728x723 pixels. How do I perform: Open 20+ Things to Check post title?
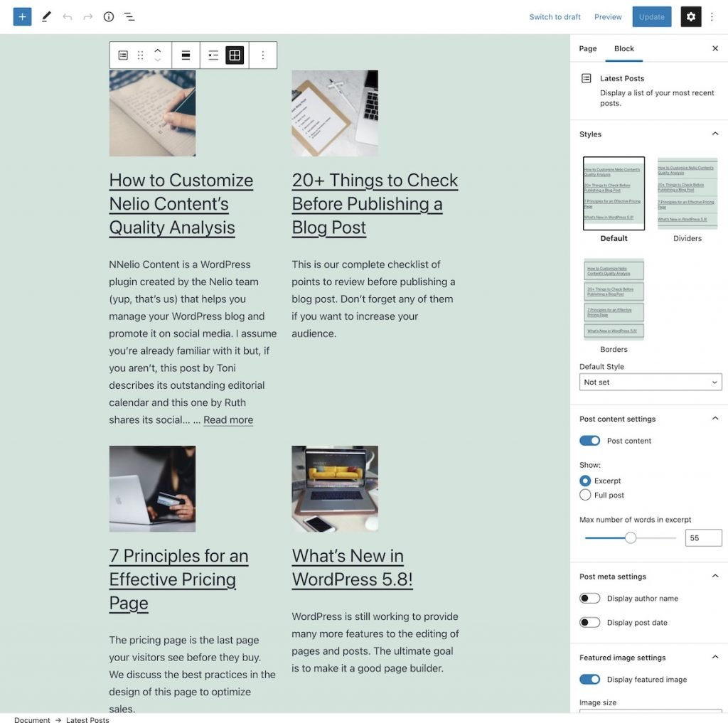(375, 204)
